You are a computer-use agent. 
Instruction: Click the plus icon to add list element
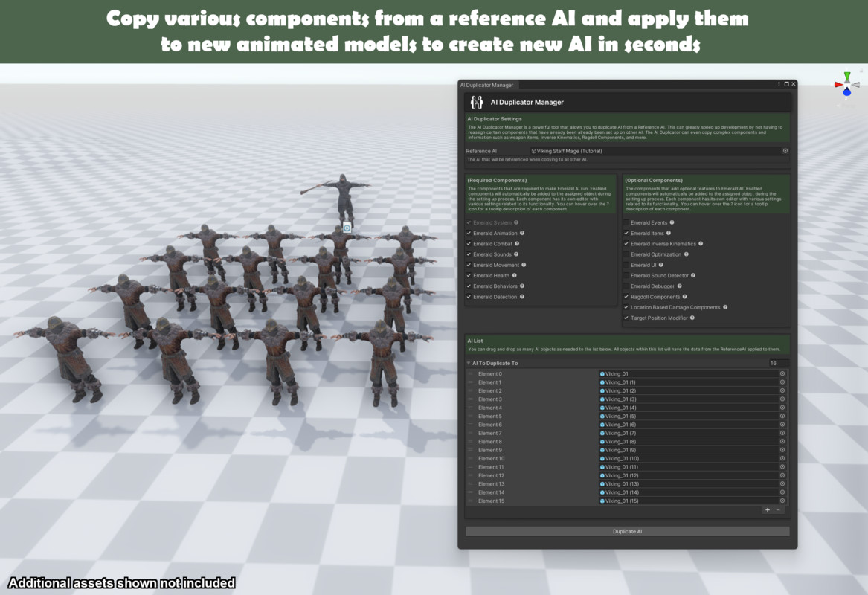click(767, 510)
